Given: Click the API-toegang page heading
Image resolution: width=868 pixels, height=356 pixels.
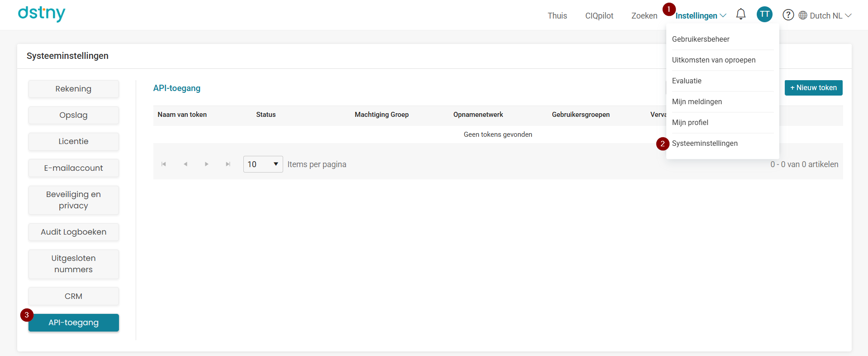Looking at the screenshot, I should click(x=177, y=88).
